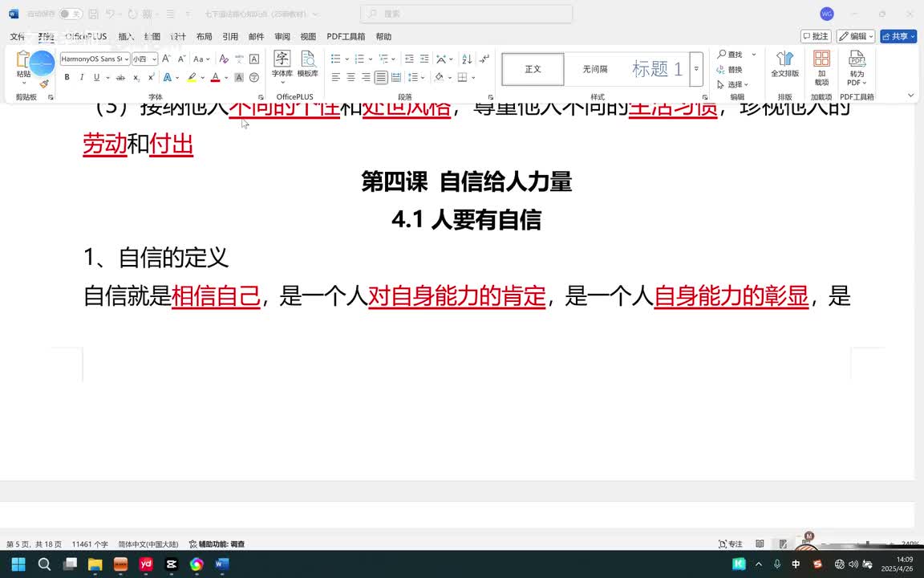Open File Explorer from taskbar
924x578 pixels.
95,564
